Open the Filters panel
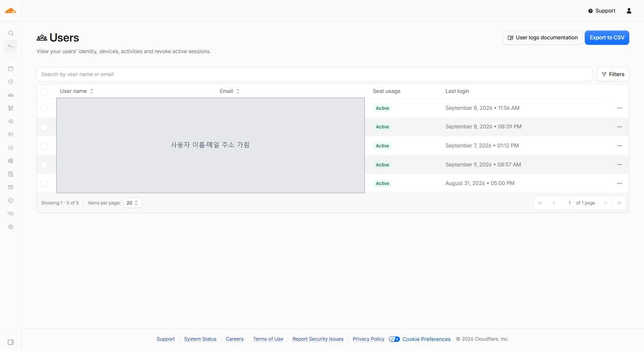Screen dimensions: 644x351 [x=613, y=74]
